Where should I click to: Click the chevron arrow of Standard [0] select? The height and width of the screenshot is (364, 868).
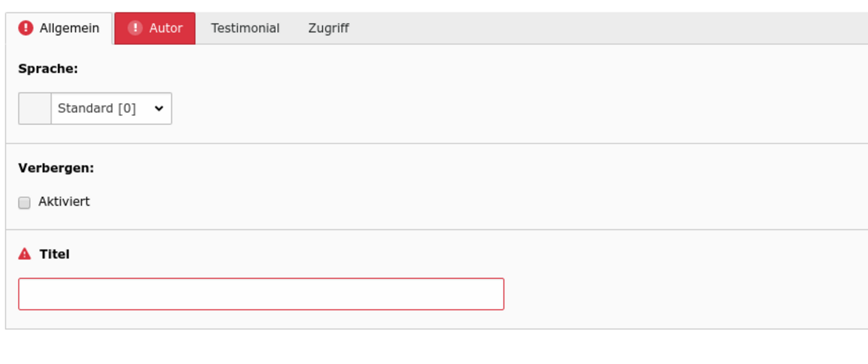click(x=159, y=109)
